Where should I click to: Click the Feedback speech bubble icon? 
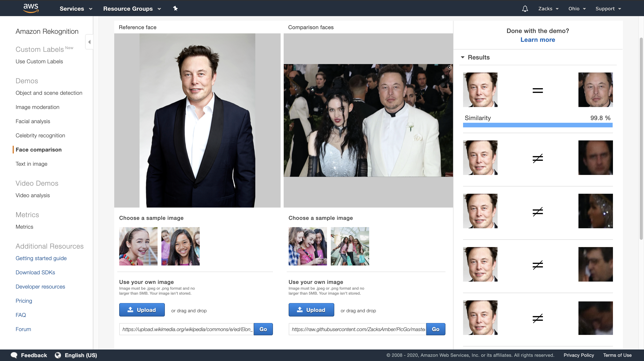click(14, 355)
